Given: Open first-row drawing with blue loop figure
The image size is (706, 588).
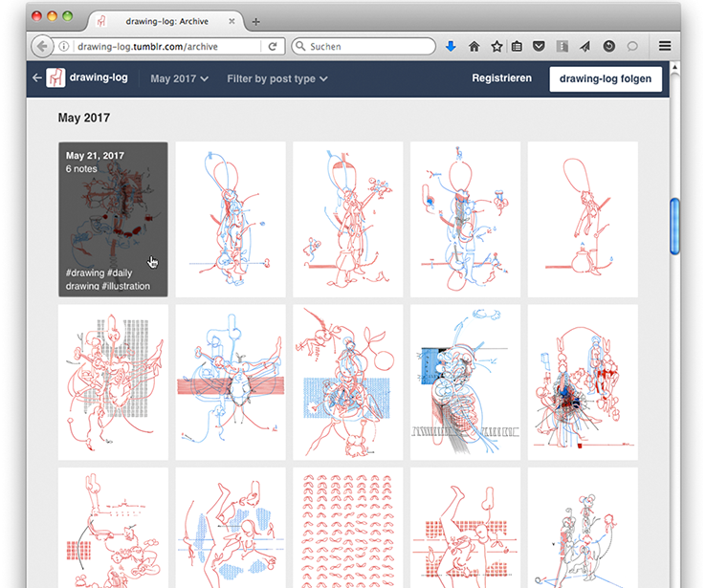Looking at the screenshot, I should pos(231,220).
